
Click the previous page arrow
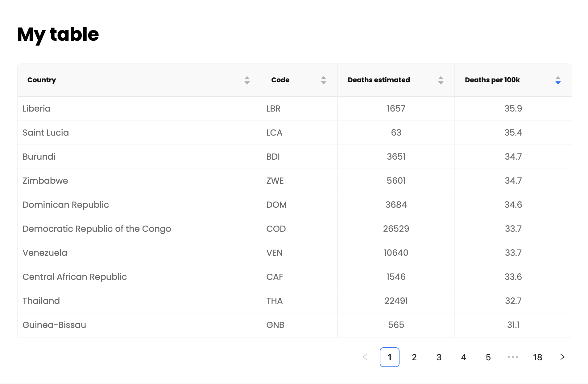coord(365,357)
